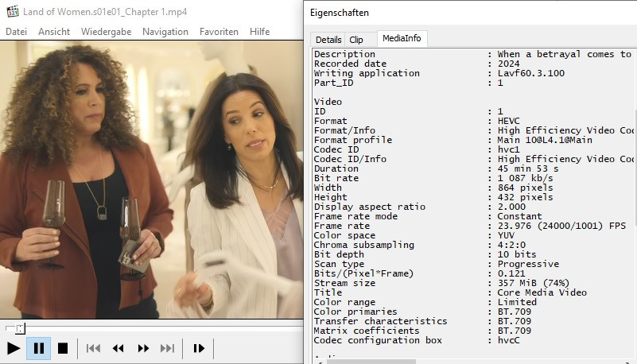The height and width of the screenshot is (364, 637).
Task: Click the 'hvc1' codec ID value
Action: point(509,149)
